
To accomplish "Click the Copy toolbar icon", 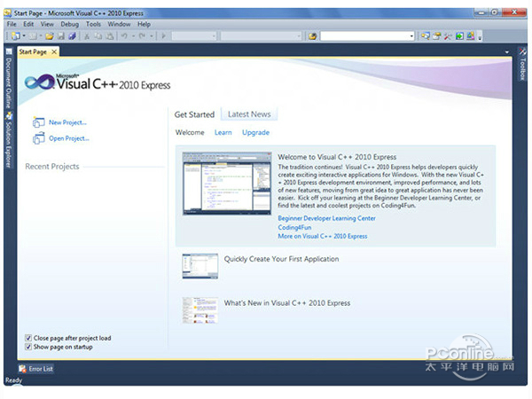I will (98, 36).
